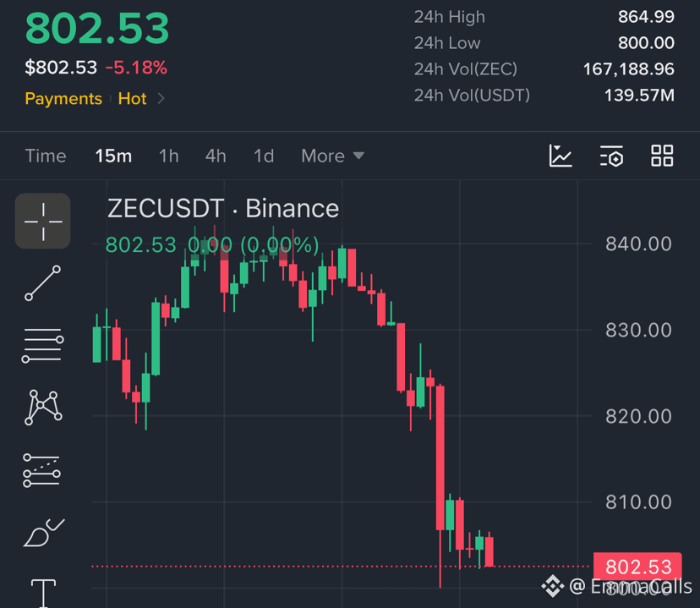Switch chart to 1d interval
Viewport: 700px width, 608px height.
click(264, 156)
